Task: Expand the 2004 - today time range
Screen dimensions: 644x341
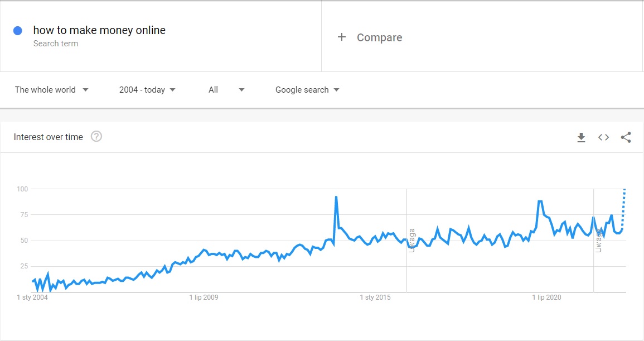Action: [147, 90]
